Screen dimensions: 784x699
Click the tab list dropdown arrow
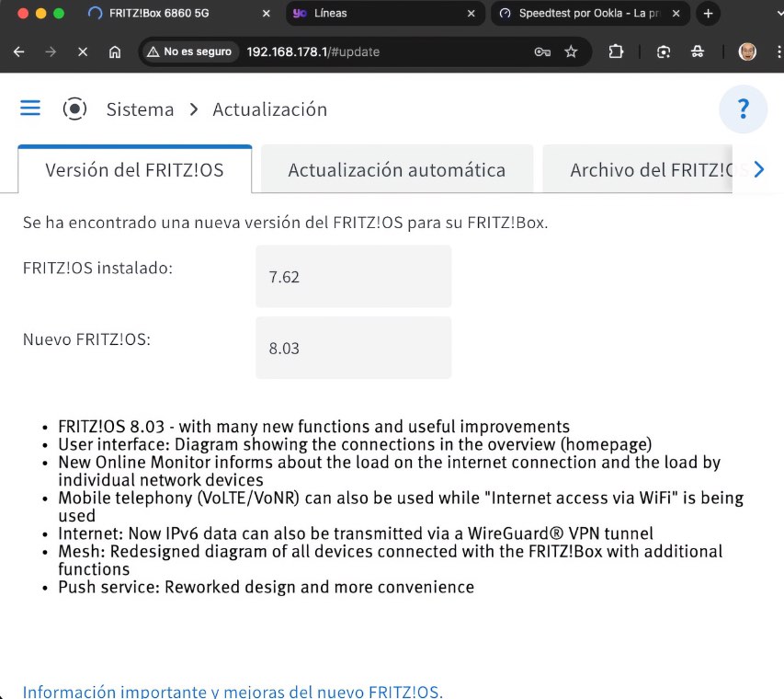click(x=780, y=14)
